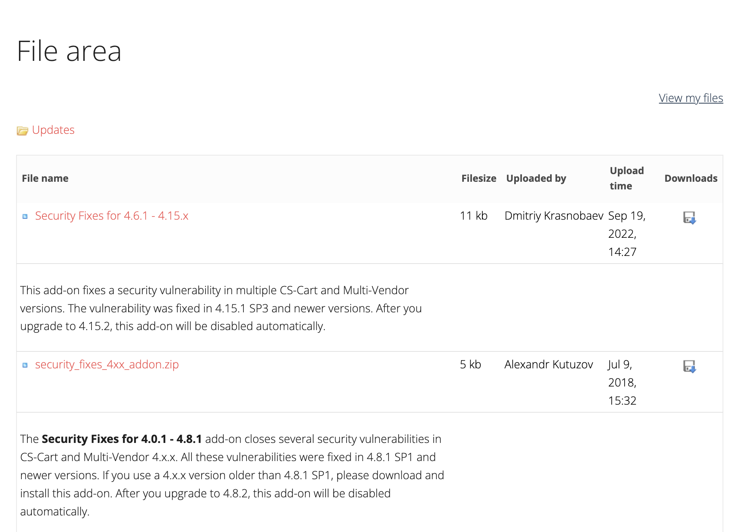The image size is (756, 532).
Task: Click the Updates folder icon
Action: 22,131
